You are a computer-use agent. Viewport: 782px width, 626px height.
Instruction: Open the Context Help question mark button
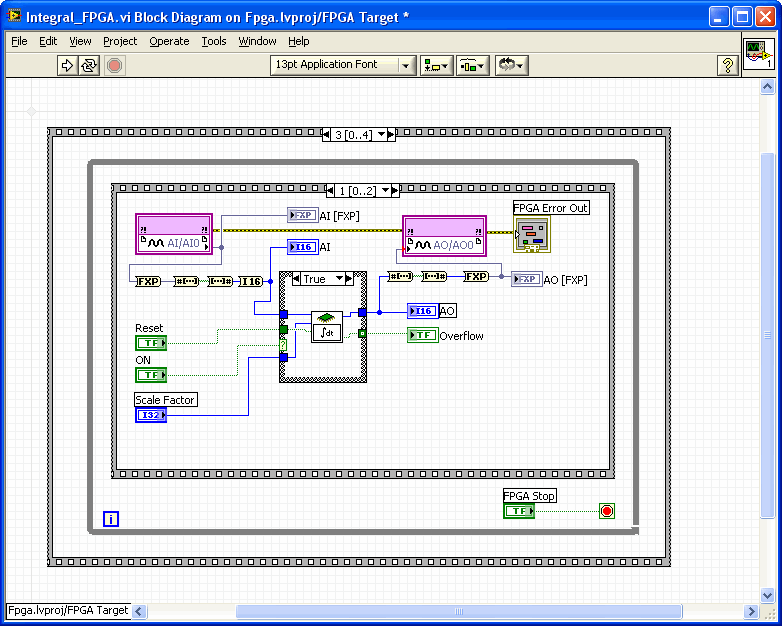728,65
